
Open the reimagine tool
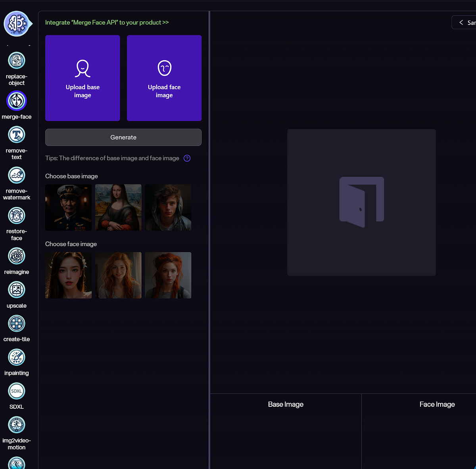click(17, 256)
